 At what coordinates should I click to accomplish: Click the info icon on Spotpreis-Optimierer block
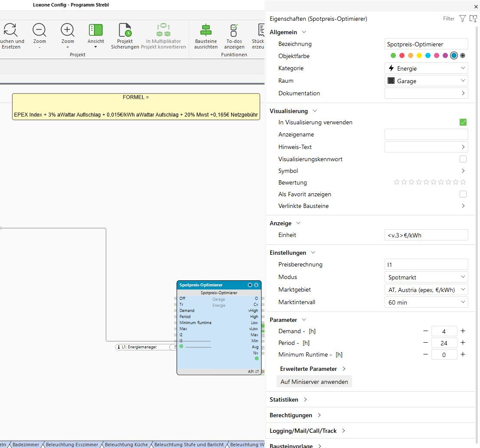[x=256, y=285]
